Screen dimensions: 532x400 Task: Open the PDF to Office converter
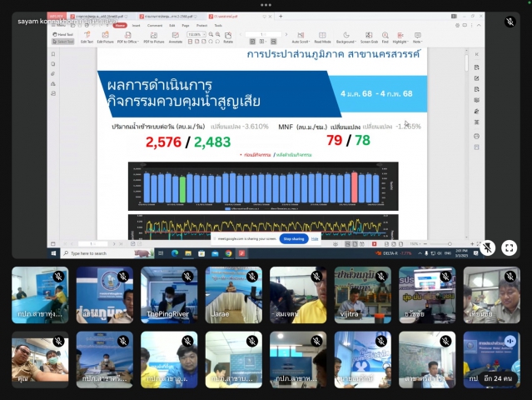(x=127, y=37)
